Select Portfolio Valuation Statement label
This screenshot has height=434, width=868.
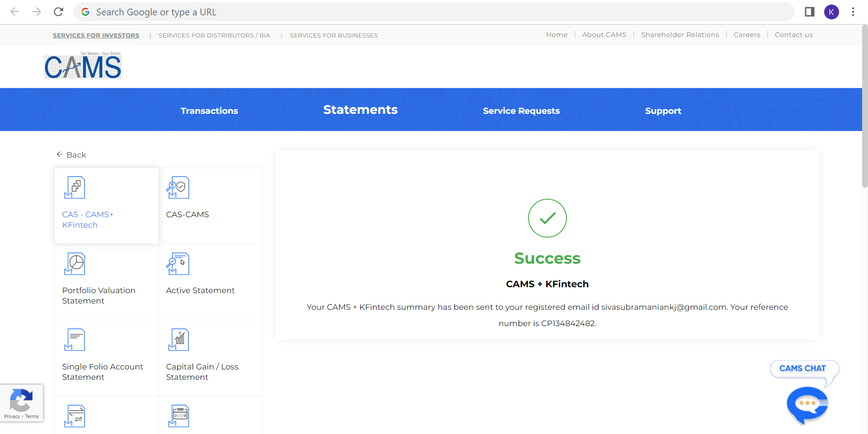click(99, 295)
